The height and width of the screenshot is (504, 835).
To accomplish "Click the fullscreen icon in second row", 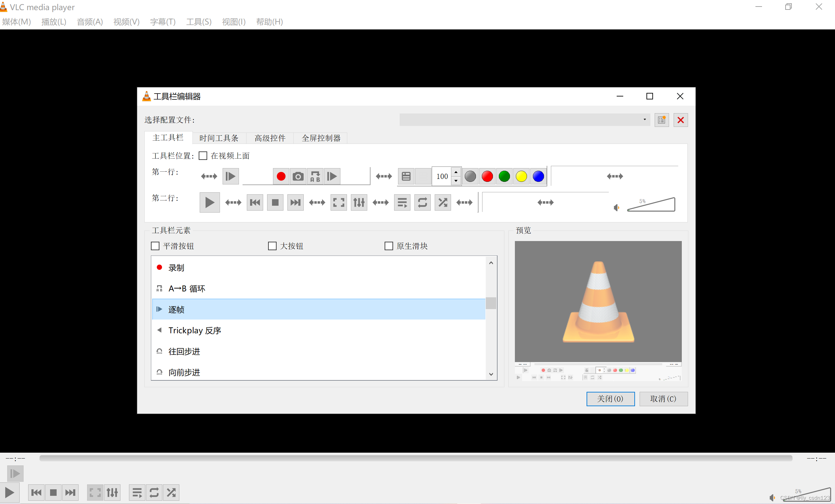I will click(x=338, y=202).
